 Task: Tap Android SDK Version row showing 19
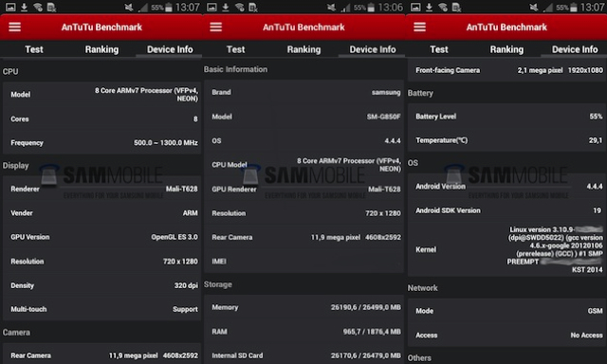[x=507, y=210]
